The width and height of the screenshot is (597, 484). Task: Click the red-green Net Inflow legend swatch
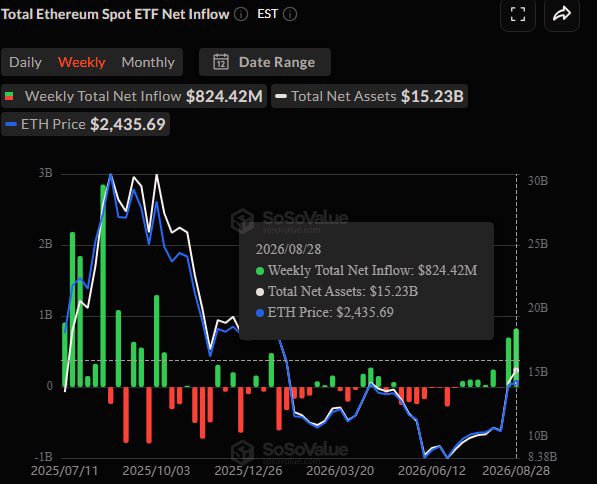[x=9, y=96]
